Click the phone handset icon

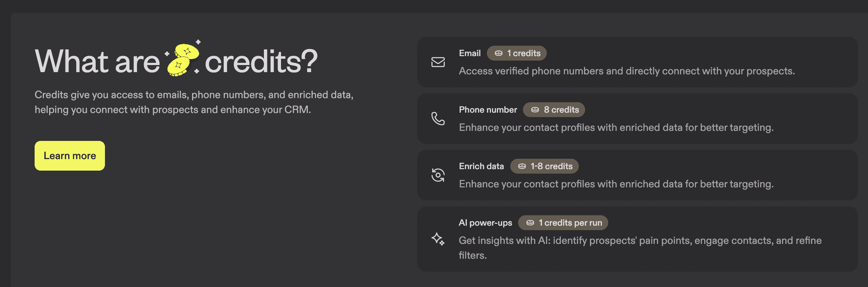[438, 119]
